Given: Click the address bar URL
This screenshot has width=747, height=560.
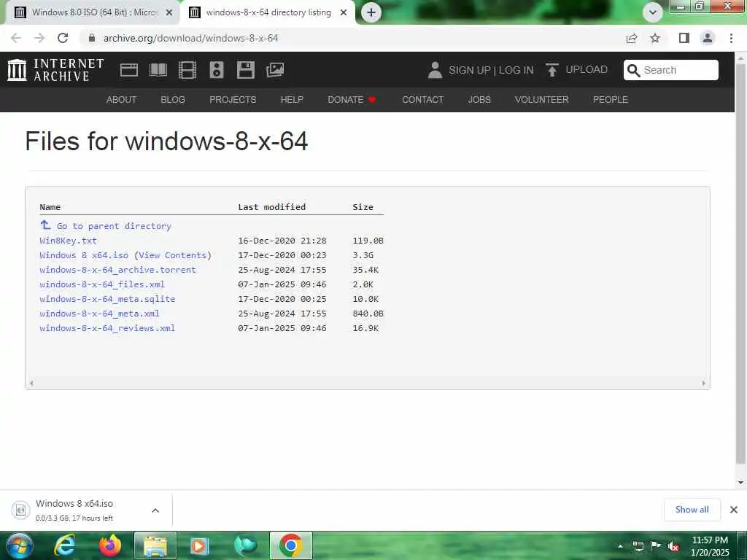Looking at the screenshot, I should (190, 38).
